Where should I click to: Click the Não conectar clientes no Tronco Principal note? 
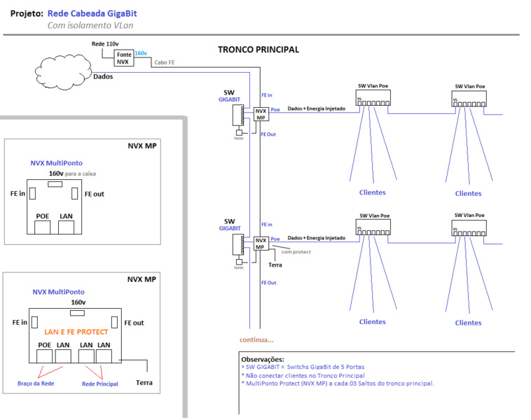[x=303, y=376]
